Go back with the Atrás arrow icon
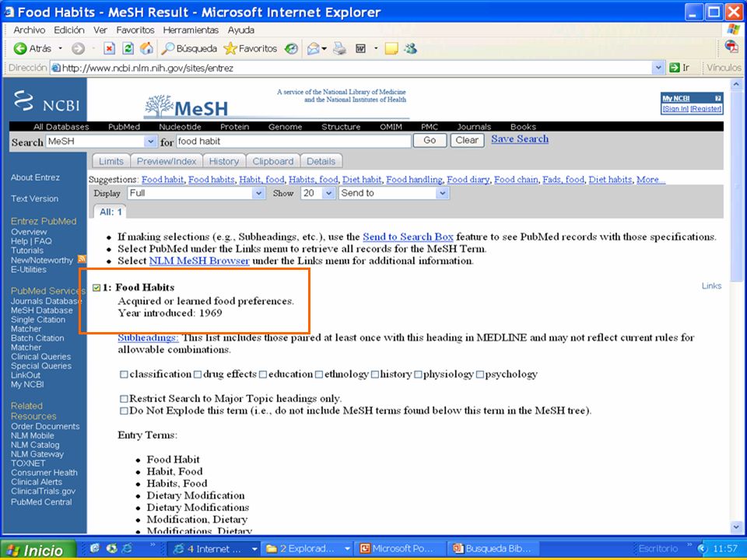 20,48
